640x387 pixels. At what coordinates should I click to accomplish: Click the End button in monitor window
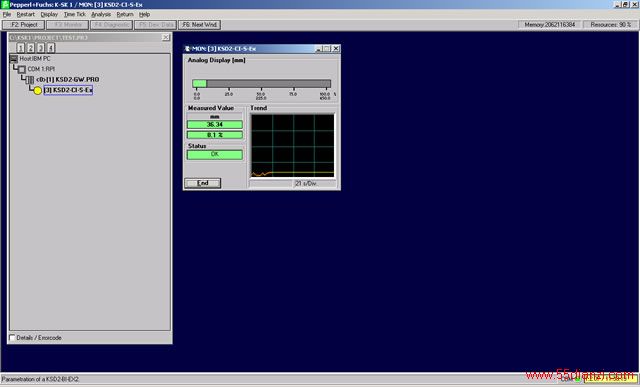(x=203, y=183)
